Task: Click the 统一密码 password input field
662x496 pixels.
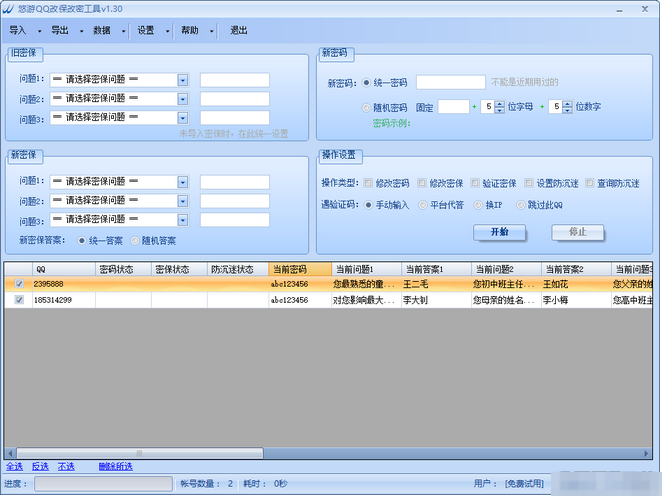Action: pyautogui.click(x=450, y=83)
